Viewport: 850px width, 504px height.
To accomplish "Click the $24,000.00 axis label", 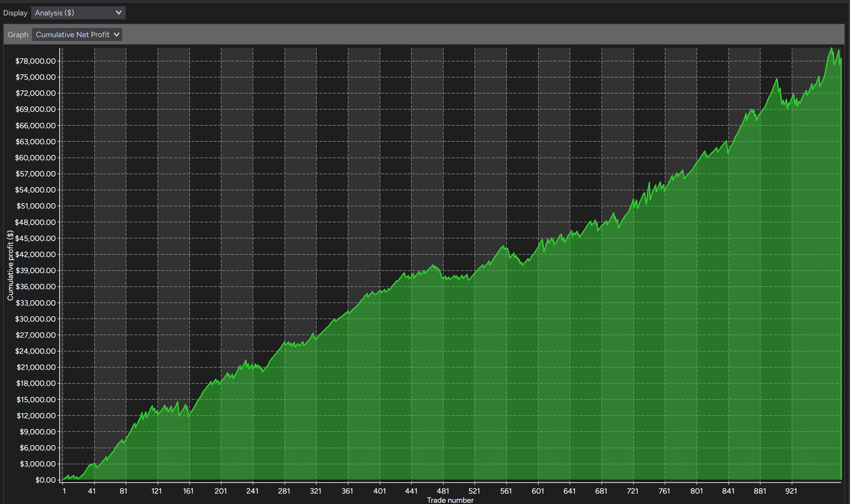I will tap(35, 351).
